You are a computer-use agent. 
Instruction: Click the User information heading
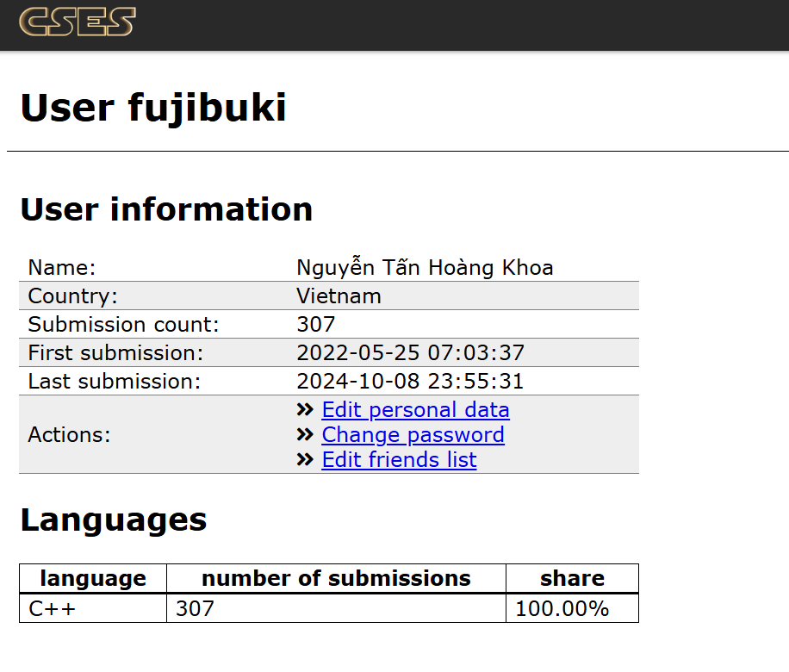(166, 209)
